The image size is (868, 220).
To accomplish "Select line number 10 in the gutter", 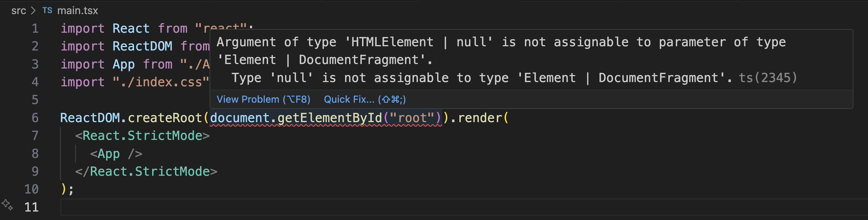I will tap(31, 189).
